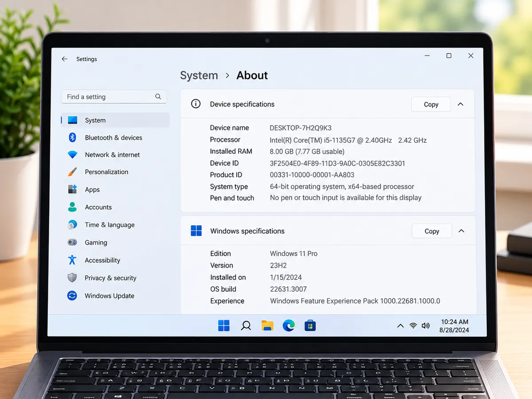Click the Settings window title
Viewport: 532px width, 399px height.
pos(86,59)
